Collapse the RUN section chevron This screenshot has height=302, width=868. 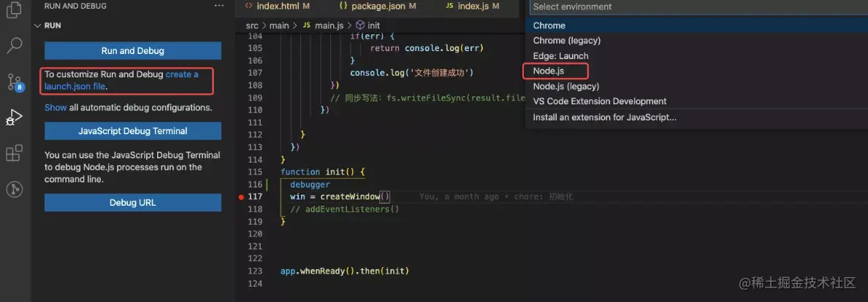[x=38, y=26]
